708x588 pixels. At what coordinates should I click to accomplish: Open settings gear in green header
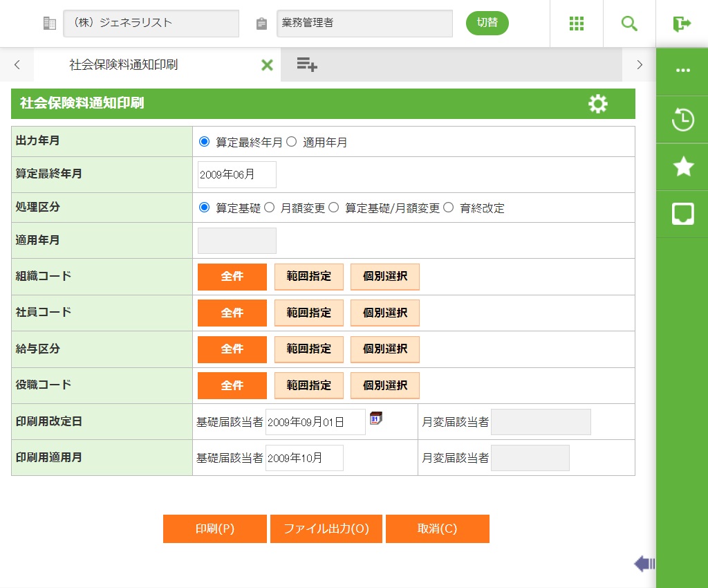tap(598, 104)
